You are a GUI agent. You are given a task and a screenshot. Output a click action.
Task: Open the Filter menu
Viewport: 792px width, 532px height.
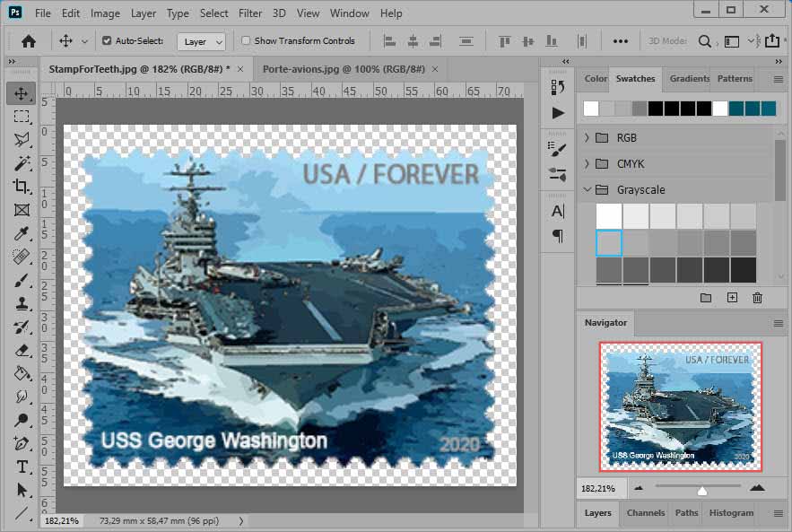point(250,13)
